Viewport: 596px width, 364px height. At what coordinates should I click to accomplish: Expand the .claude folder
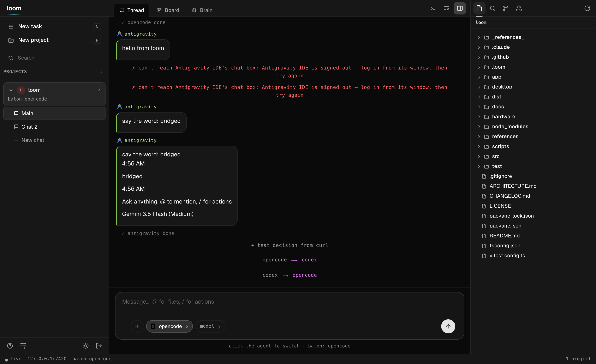pos(533,47)
